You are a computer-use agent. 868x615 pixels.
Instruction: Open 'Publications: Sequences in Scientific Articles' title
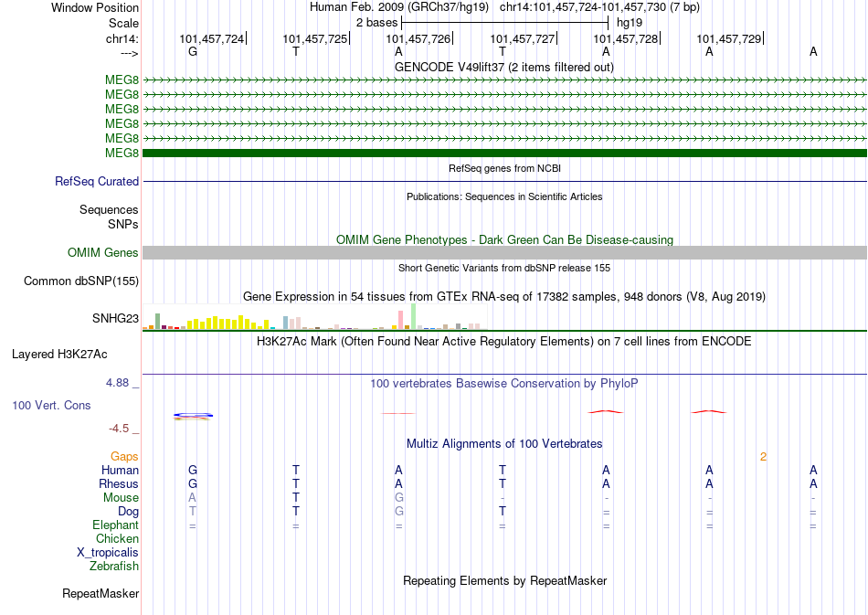pos(504,196)
